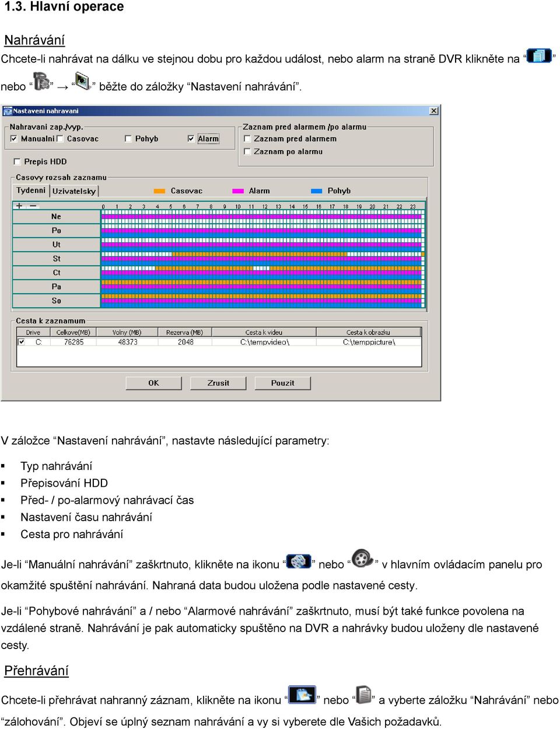Image resolution: width=560 pixels, height=729 pixels.
Task: Enable the Casovac checkbox
Action: click(x=60, y=139)
